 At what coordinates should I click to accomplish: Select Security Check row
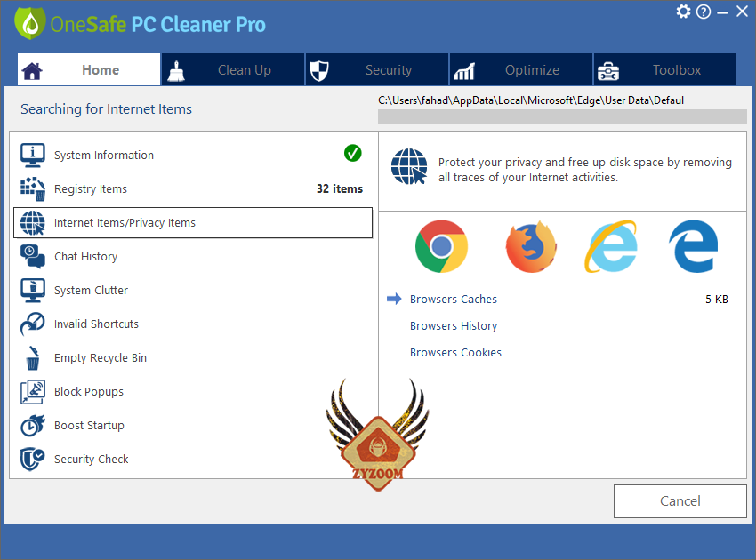point(193,460)
